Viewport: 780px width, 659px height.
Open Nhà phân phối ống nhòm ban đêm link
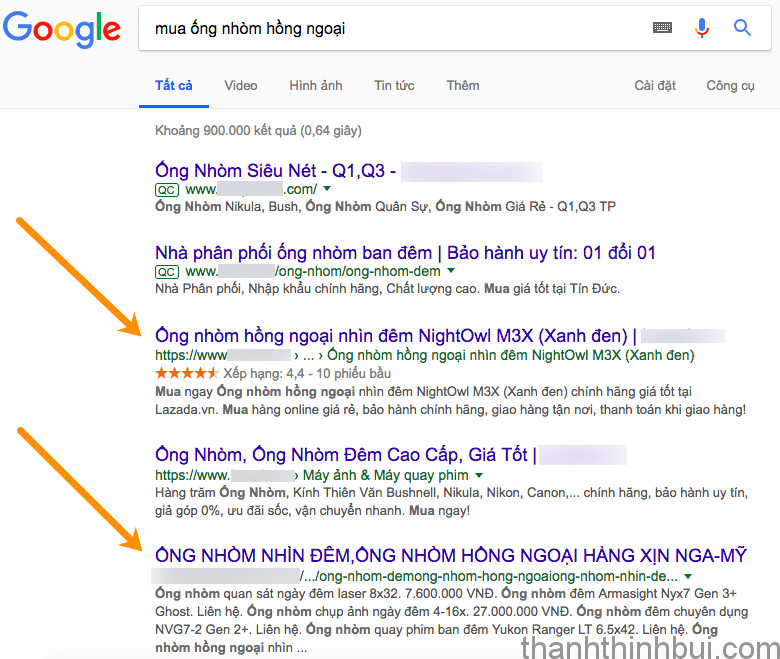pos(405,253)
